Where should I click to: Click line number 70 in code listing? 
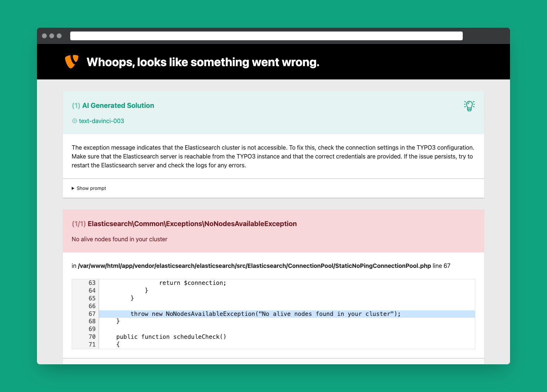pos(92,337)
